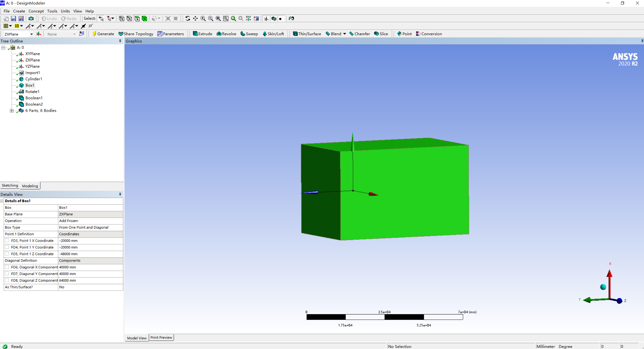This screenshot has height=349, width=644.
Task: Check FD5 Point 1 Z Coordinate parameter box
Action: pyautogui.click(x=7, y=254)
